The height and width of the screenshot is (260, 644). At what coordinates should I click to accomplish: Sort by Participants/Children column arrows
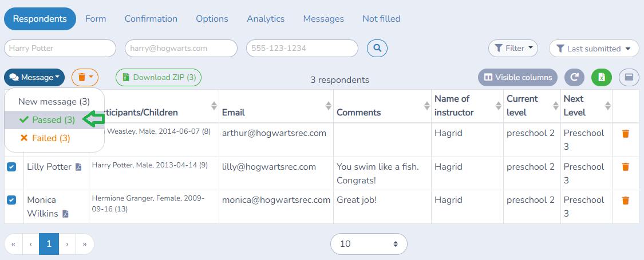214,106
